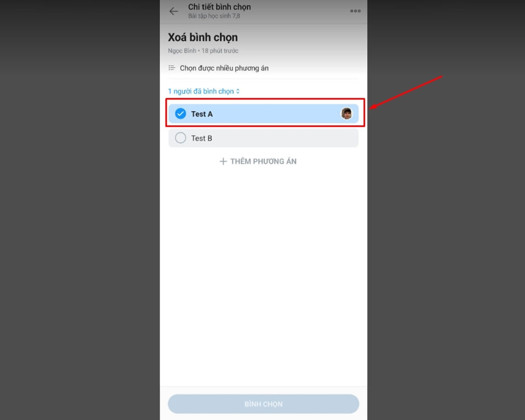Tap the author name Ngọc Bình
Screen dimensions: 525x420
pos(182,51)
